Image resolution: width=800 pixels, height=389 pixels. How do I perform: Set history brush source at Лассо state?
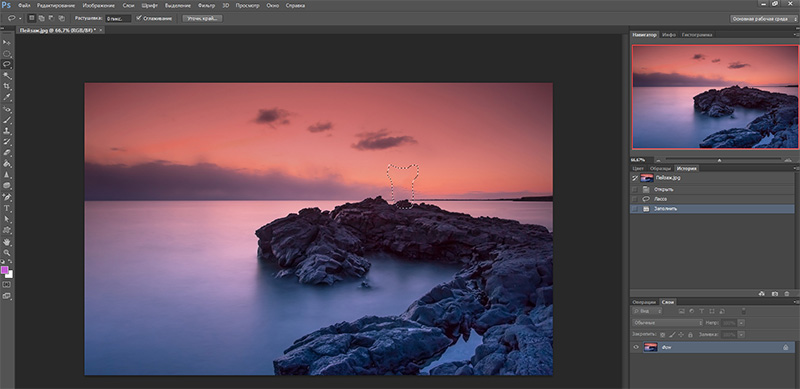click(635, 199)
